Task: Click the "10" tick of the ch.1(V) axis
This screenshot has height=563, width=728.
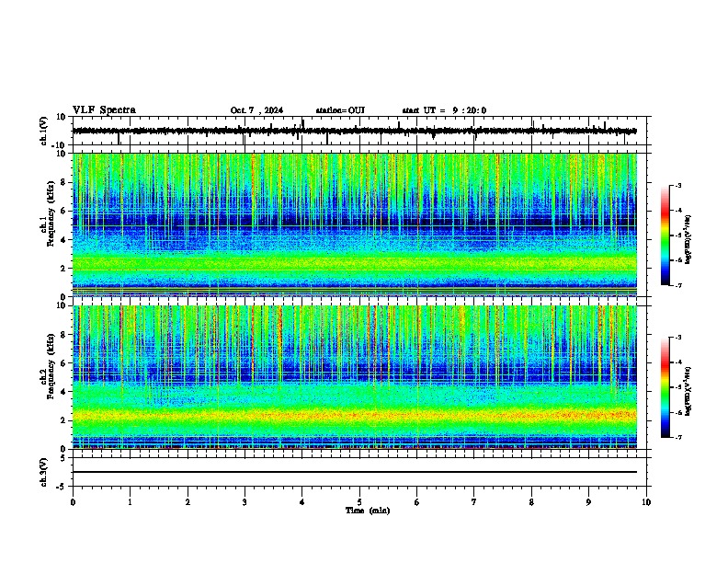Action: pyautogui.click(x=62, y=117)
